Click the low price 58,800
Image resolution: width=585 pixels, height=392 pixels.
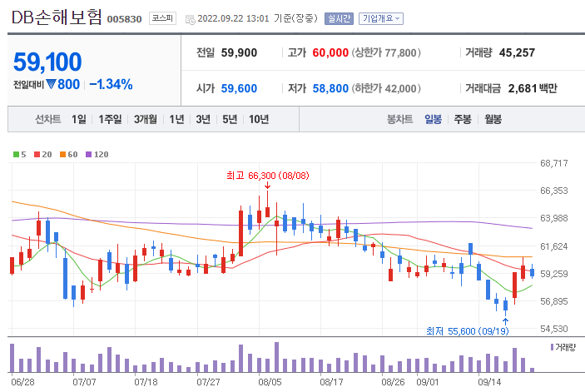click(330, 88)
